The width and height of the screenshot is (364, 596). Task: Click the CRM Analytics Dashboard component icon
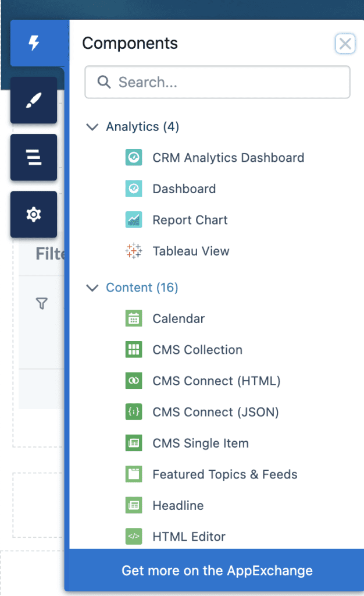pyautogui.click(x=133, y=157)
